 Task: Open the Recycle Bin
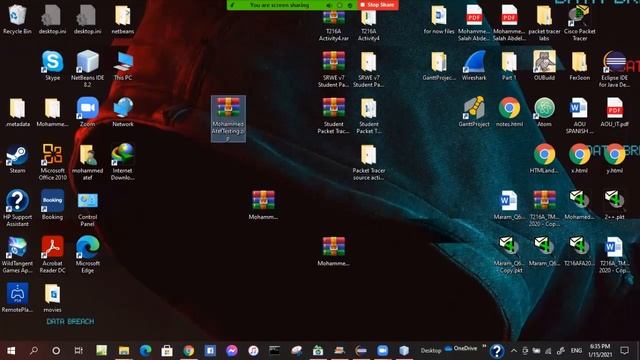coord(17,19)
